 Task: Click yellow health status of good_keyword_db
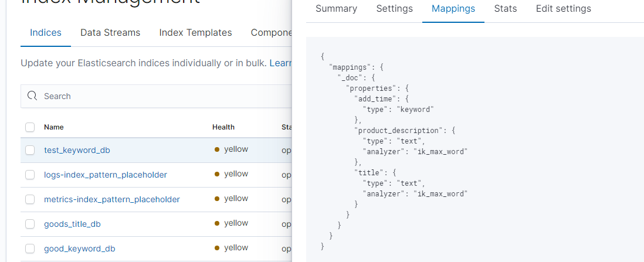[x=232, y=248]
